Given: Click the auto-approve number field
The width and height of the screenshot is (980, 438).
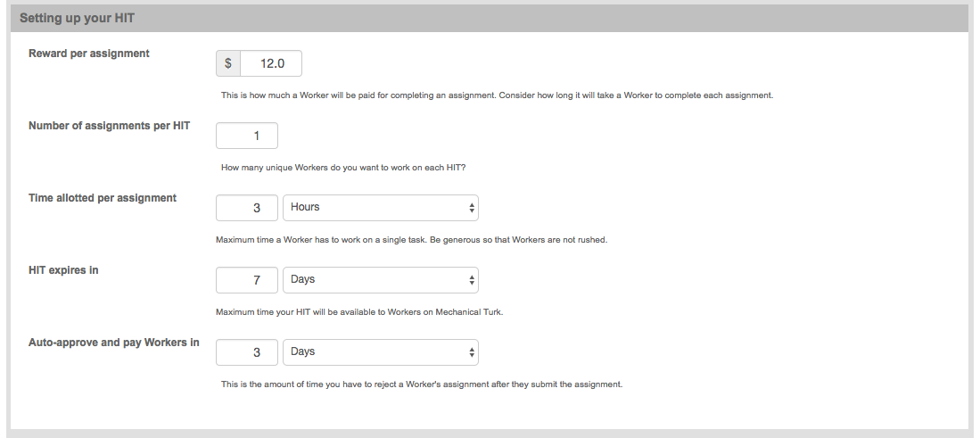Looking at the screenshot, I should click(247, 352).
